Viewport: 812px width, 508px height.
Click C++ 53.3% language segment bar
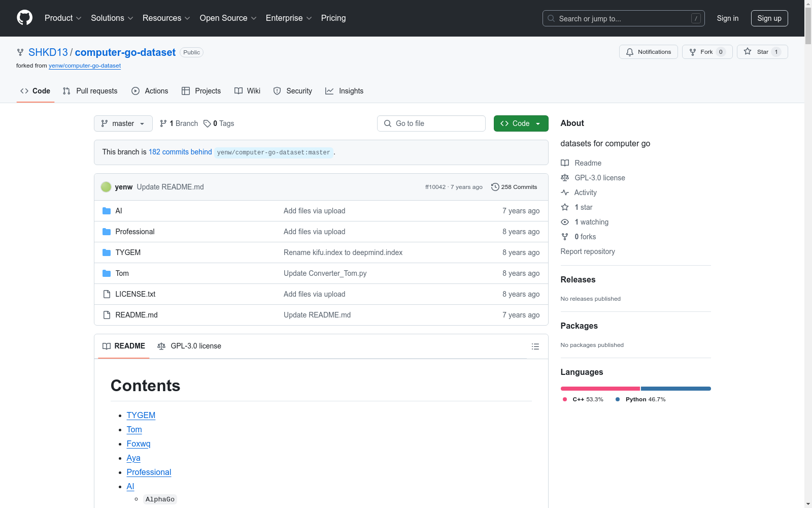600,389
